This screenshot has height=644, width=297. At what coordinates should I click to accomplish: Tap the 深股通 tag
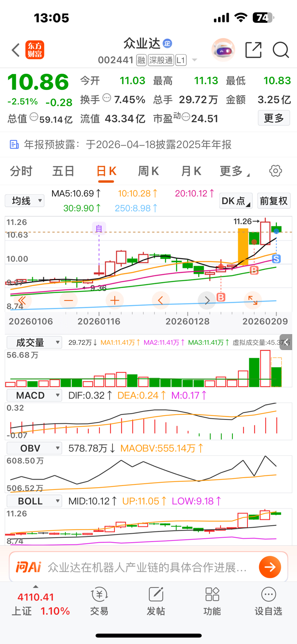coord(161,60)
